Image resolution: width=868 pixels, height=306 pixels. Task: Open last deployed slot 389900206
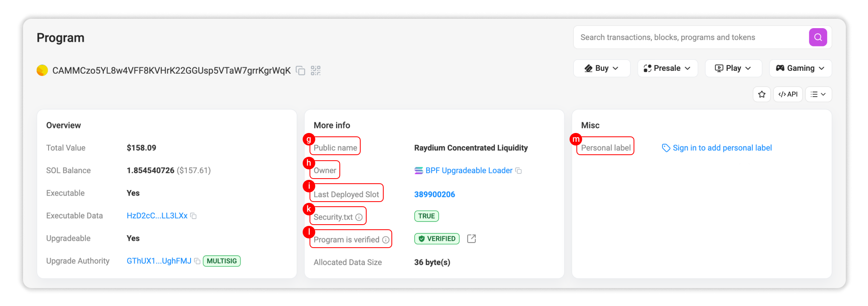point(434,194)
